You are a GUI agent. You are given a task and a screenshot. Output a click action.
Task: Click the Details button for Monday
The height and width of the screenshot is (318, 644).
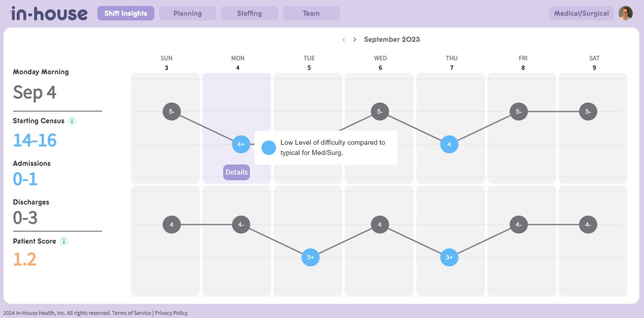(x=236, y=172)
